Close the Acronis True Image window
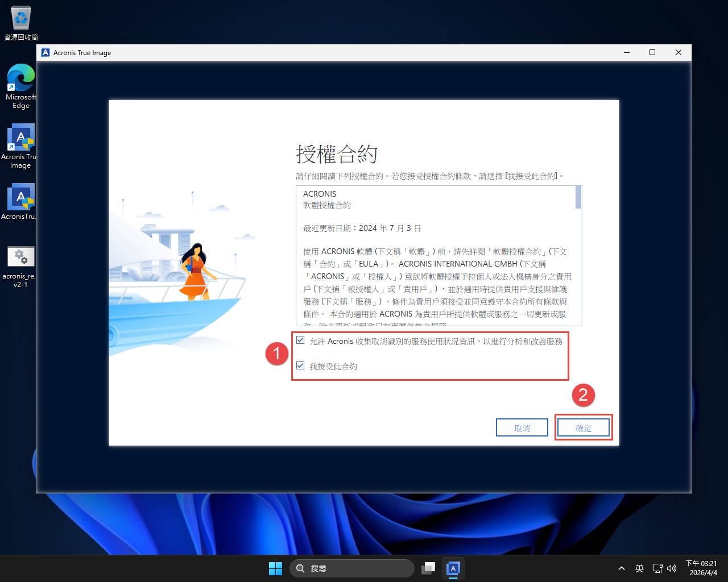Screen dimensions: 728x582 pos(679,52)
